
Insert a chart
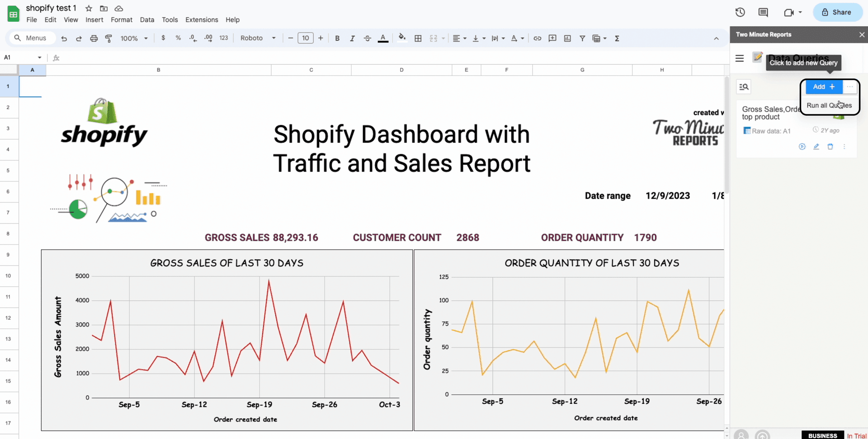click(567, 38)
